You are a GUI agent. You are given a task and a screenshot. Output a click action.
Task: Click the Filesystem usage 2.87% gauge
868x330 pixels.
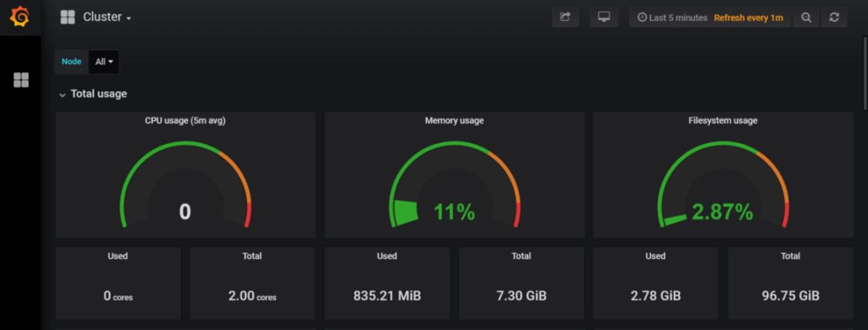722,193
